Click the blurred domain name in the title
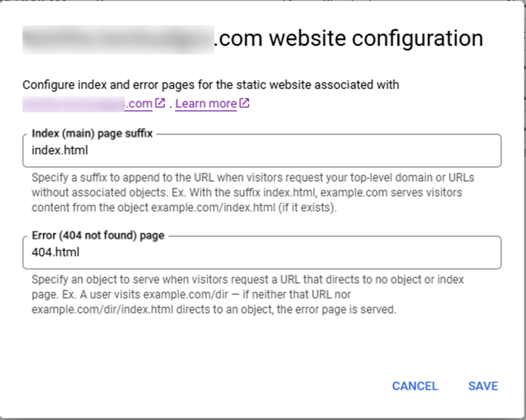This screenshot has height=420, width=526. (118, 39)
